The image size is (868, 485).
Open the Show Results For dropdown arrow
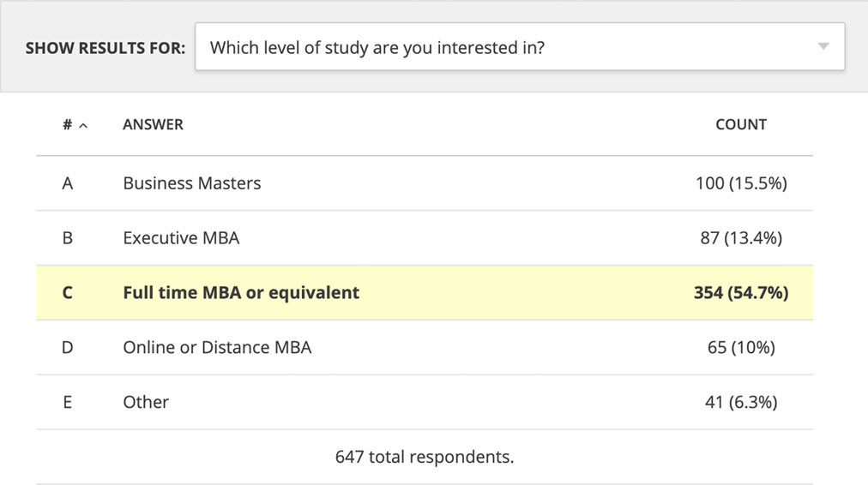tap(823, 46)
